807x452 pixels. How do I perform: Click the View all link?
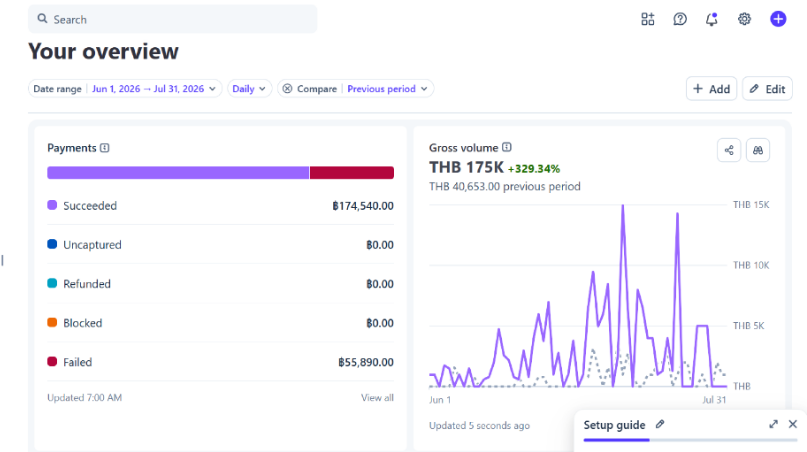point(377,397)
